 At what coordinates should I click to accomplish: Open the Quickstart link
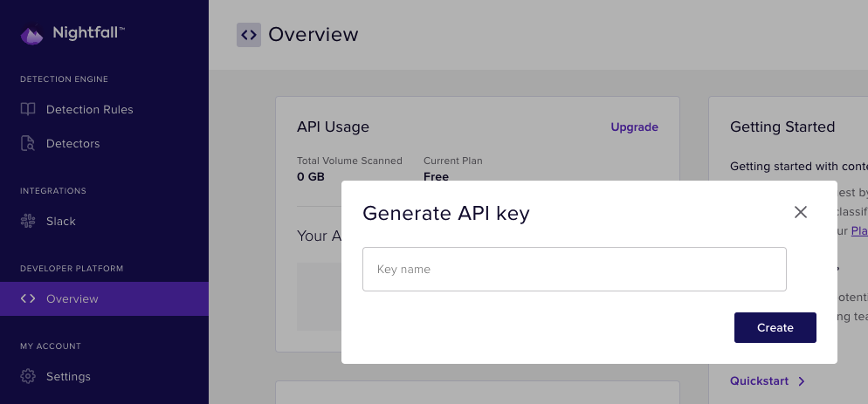pos(759,380)
